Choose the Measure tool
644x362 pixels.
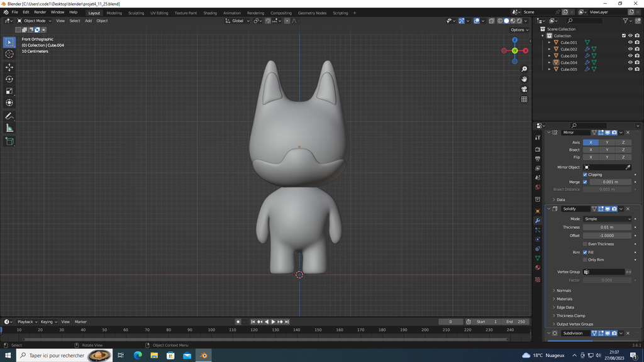9,128
